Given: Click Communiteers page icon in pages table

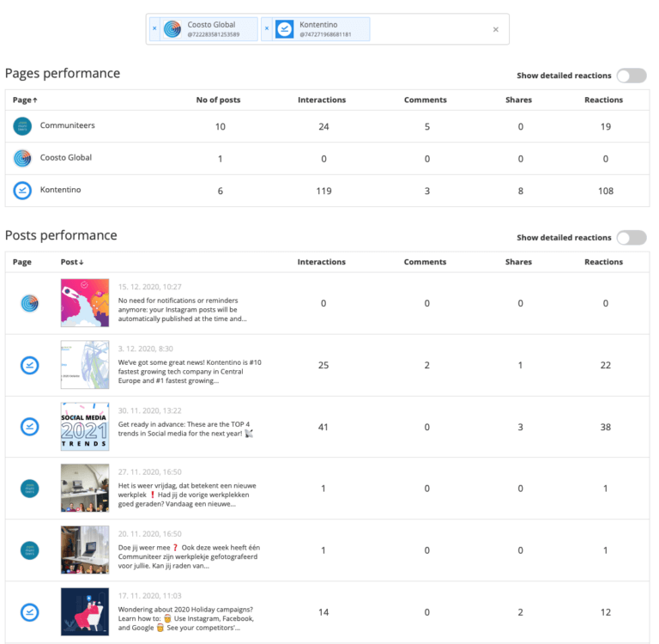Looking at the screenshot, I should [x=22, y=126].
